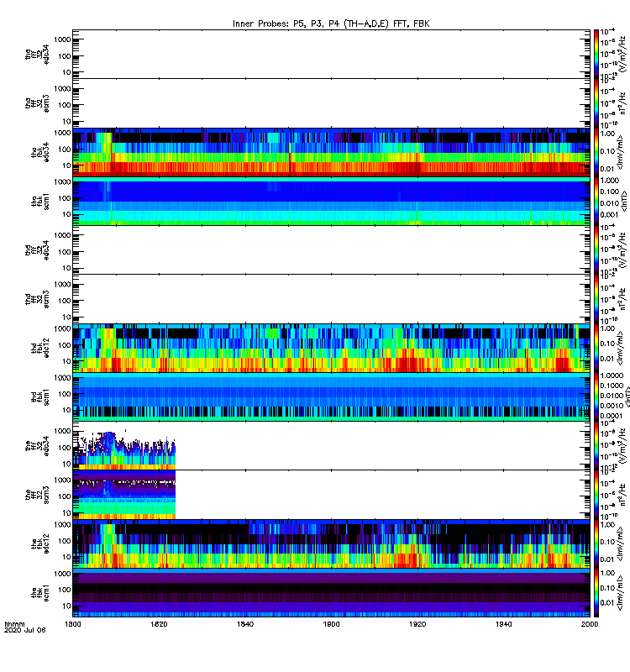
Task: Select the 'hhmm' axis unit label
Action: pos(15,624)
